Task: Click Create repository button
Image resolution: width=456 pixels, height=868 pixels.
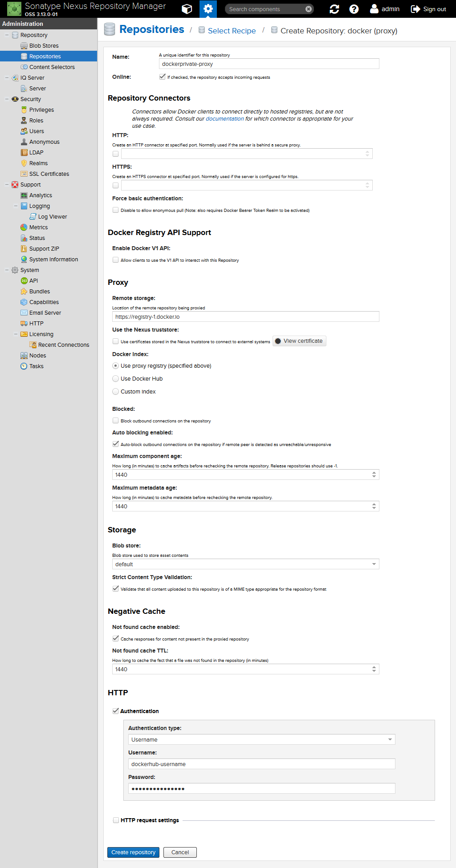Action: pyautogui.click(x=133, y=852)
